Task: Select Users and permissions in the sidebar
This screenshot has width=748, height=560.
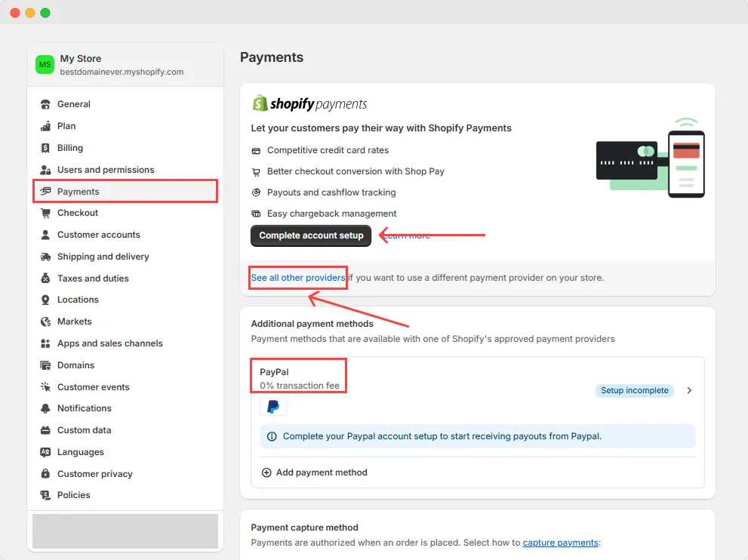Action: pyautogui.click(x=106, y=169)
